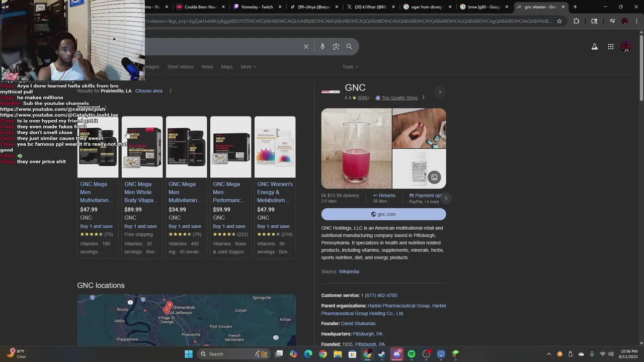Open Steam from the taskbar
This screenshot has height=362, width=644.
pos(382,354)
